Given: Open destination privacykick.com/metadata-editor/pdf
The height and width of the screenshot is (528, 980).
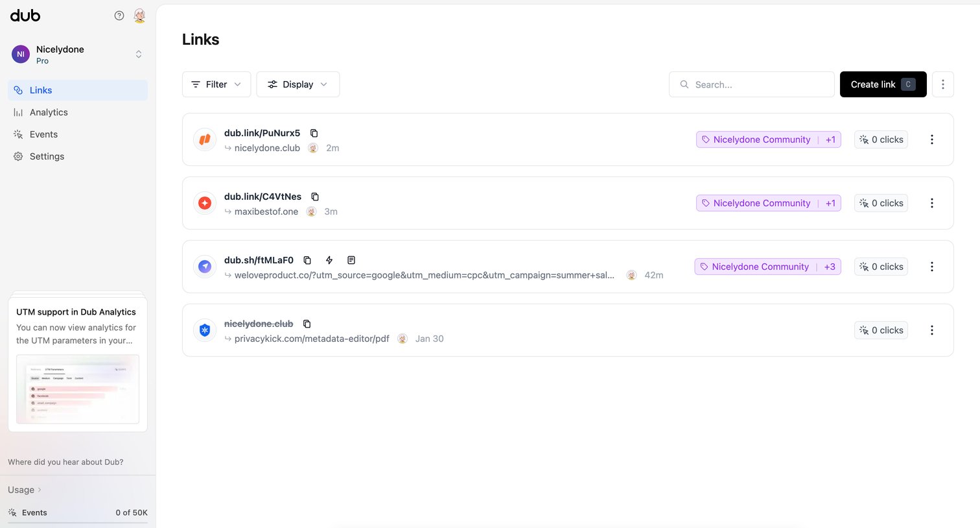Looking at the screenshot, I should pos(312,339).
